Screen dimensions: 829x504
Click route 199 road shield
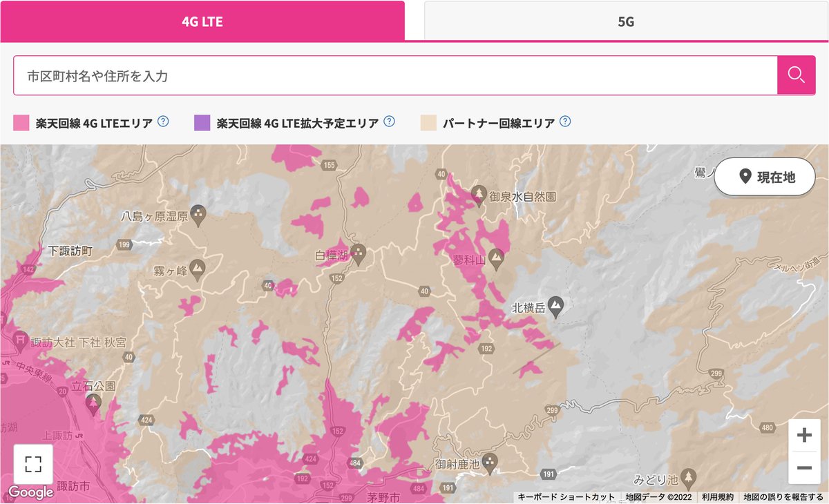click(x=124, y=244)
